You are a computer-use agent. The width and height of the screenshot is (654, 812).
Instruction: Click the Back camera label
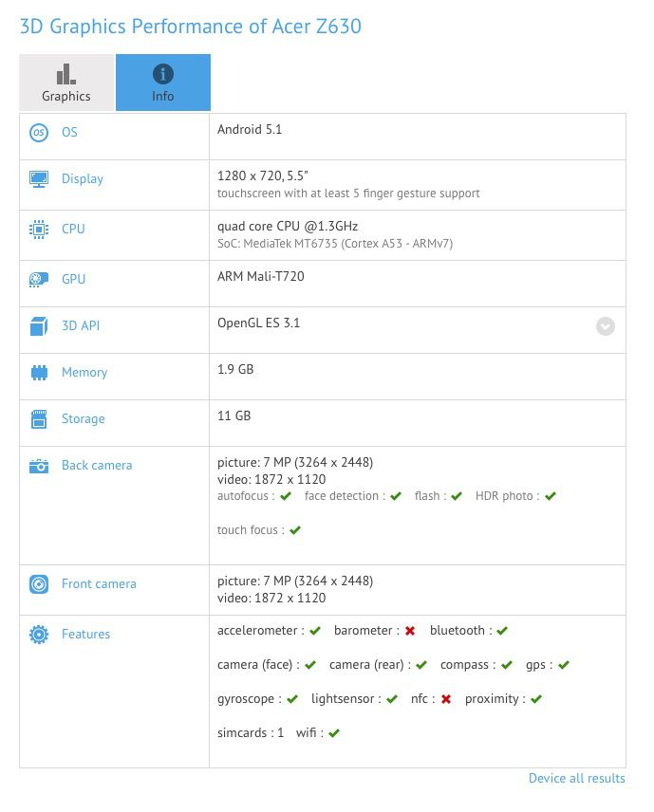pos(97,465)
